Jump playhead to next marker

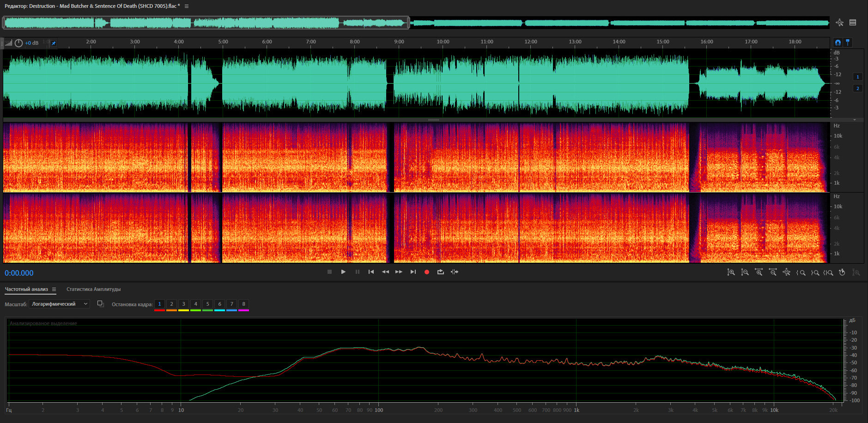pyautogui.click(x=413, y=272)
